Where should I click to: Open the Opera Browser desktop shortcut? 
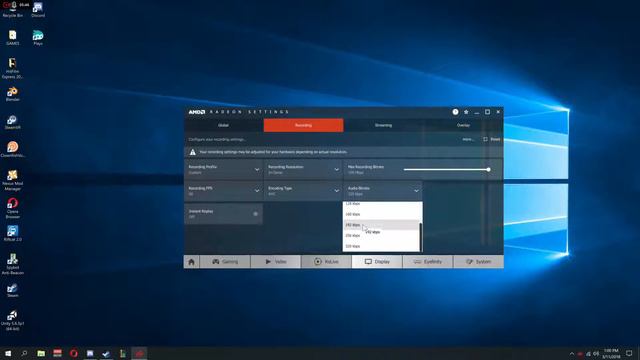tap(13, 208)
